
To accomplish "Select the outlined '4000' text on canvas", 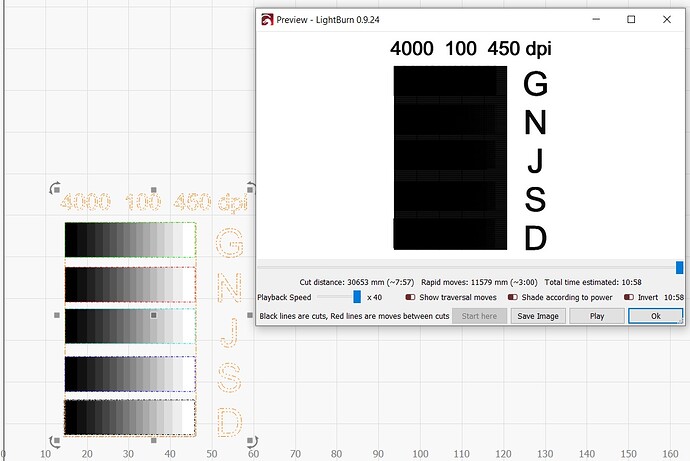I will tap(86, 202).
